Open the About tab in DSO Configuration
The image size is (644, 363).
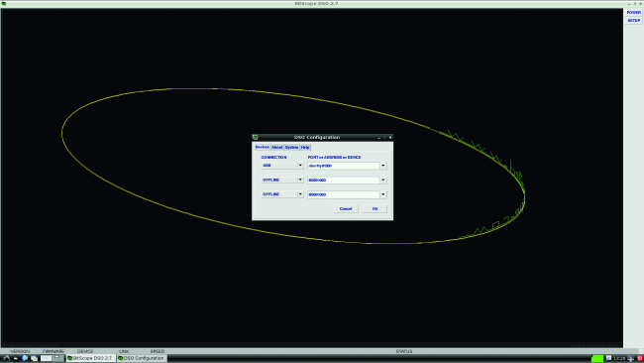(276, 147)
